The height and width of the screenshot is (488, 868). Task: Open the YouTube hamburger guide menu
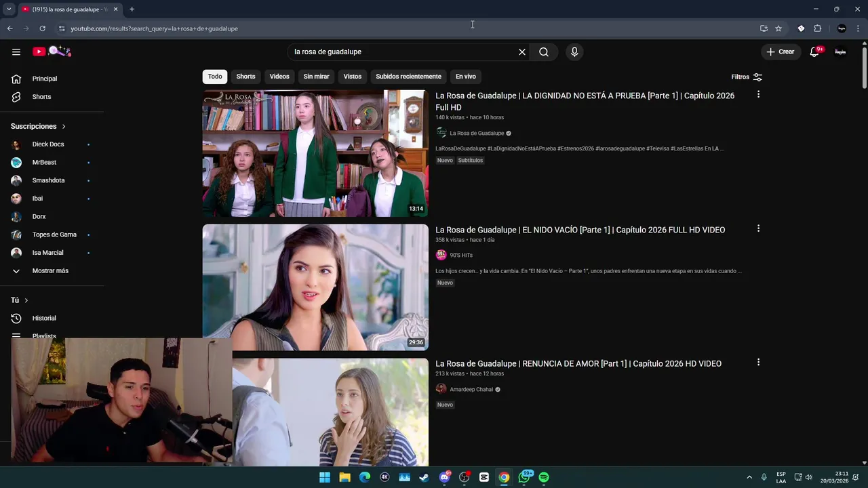click(x=16, y=52)
